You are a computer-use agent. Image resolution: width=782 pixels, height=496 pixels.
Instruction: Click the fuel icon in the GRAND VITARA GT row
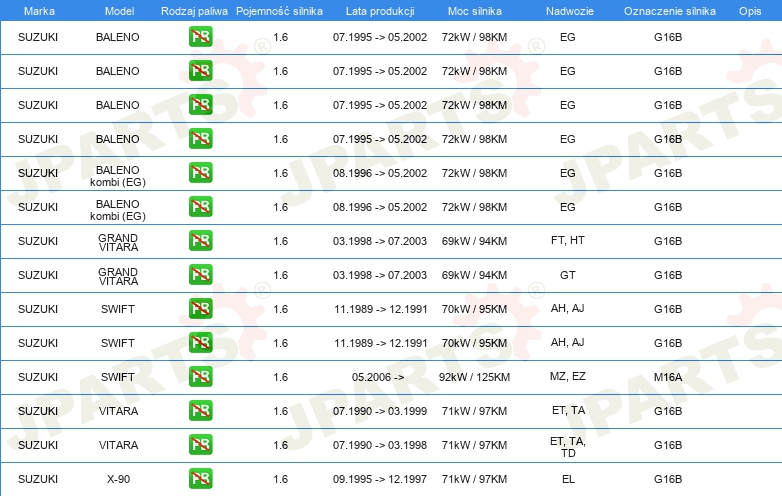tap(200, 275)
